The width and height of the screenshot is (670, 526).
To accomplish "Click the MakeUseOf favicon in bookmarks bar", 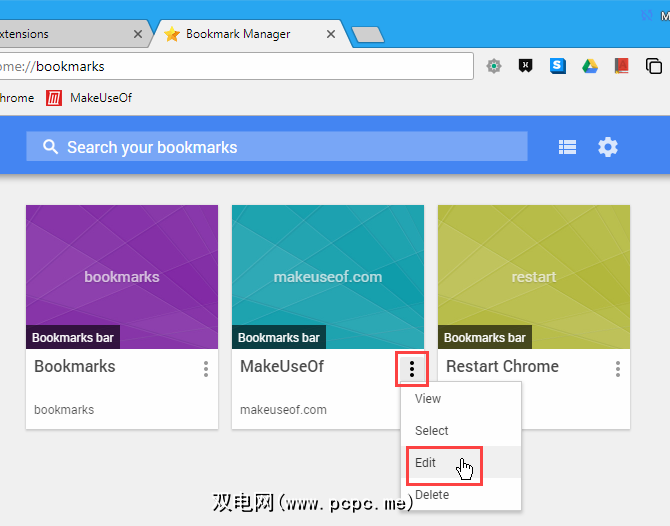I will coord(54,98).
